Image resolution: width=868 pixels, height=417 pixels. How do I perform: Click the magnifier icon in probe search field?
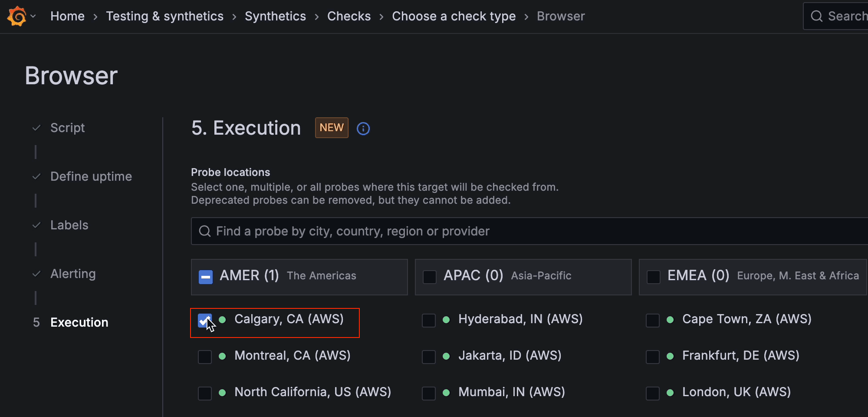[x=204, y=231]
